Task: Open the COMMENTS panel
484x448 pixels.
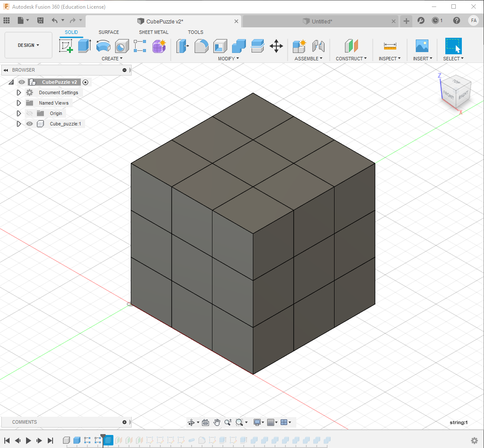Action: click(24, 422)
